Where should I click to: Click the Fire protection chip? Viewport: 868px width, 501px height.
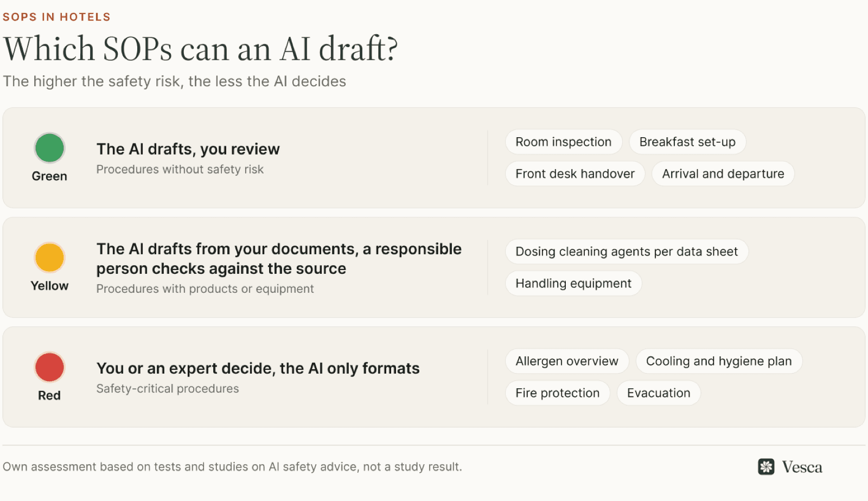pos(558,393)
